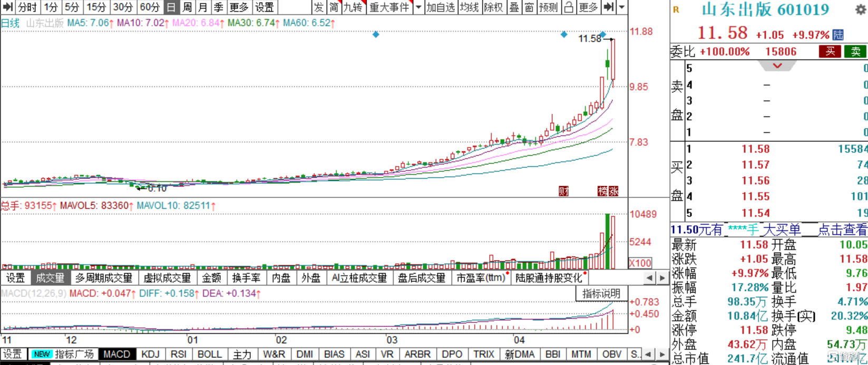
Task: Click the red chevron above sell order book
Action: pos(777,66)
